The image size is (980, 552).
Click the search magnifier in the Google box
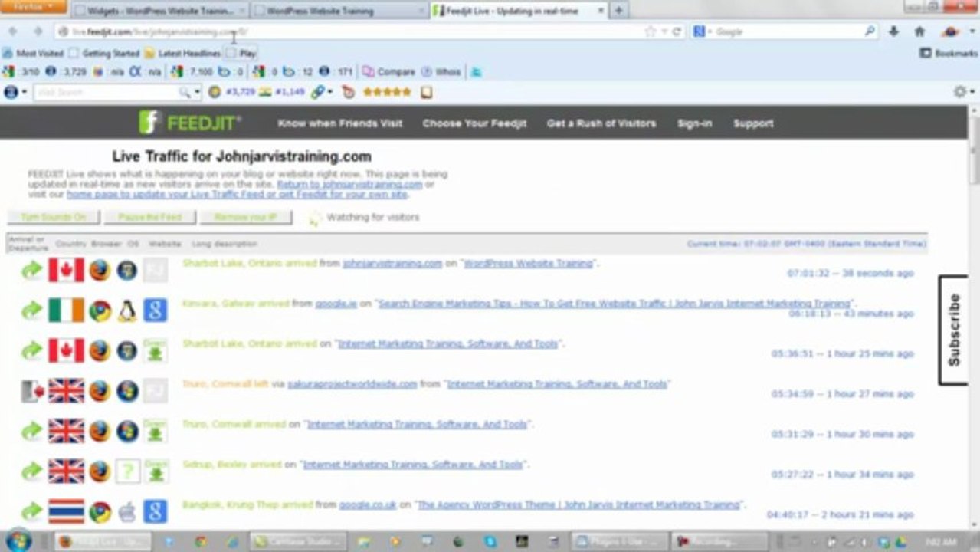tap(870, 32)
